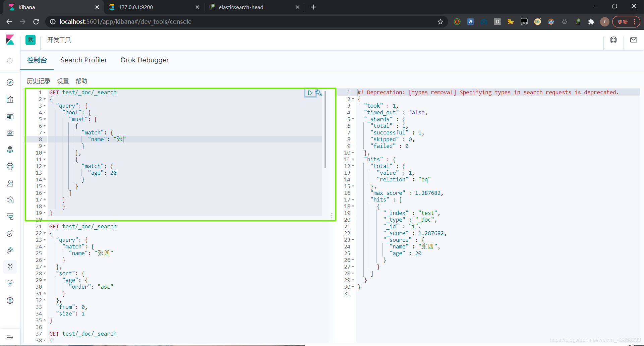This screenshot has width=644, height=346.
Task: Open Discover from the compass sidebar icon
Action: [10, 82]
